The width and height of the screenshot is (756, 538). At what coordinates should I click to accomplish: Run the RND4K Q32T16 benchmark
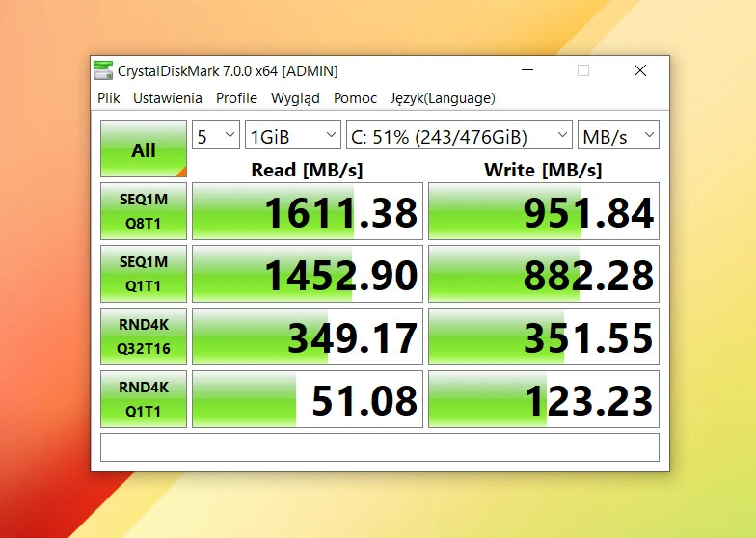[144, 336]
